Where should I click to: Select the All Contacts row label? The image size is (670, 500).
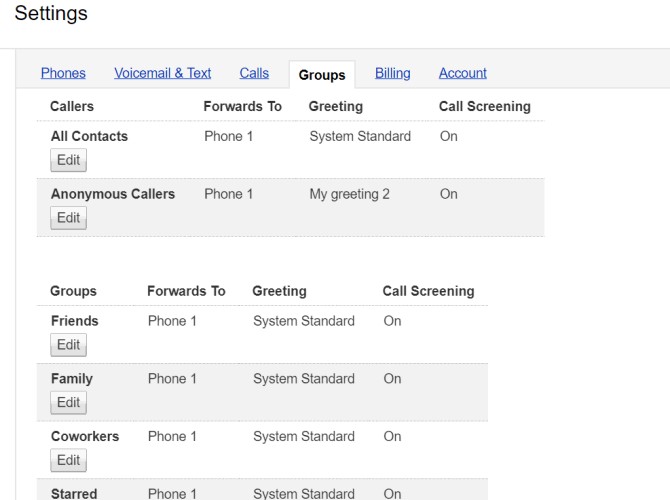click(x=89, y=137)
